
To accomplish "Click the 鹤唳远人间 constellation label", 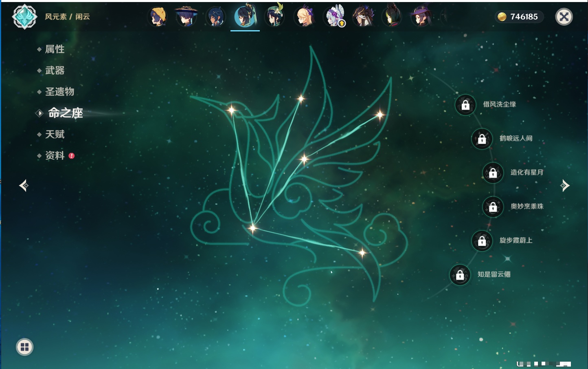I will (x=516, y=138).
